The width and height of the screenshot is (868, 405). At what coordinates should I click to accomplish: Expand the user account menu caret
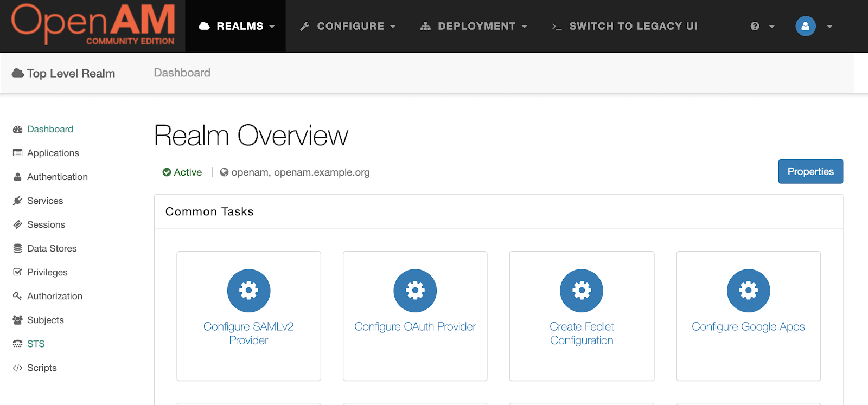829,27
